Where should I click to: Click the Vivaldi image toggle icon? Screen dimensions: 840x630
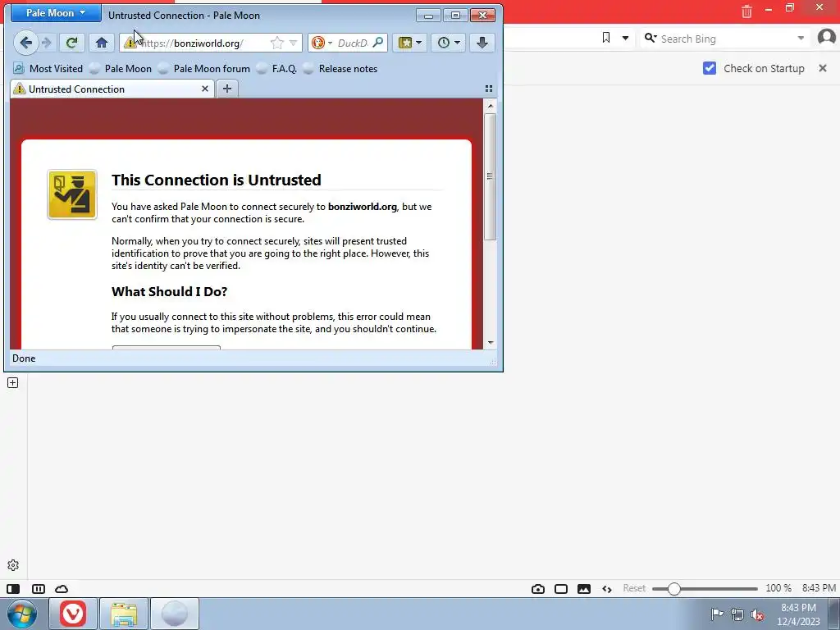584,589
